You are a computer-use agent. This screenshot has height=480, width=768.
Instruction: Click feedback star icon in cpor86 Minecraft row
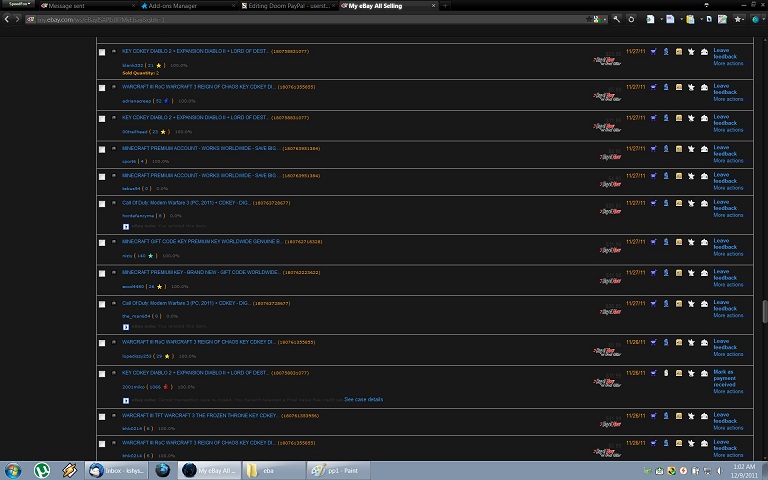pos(691,149)
